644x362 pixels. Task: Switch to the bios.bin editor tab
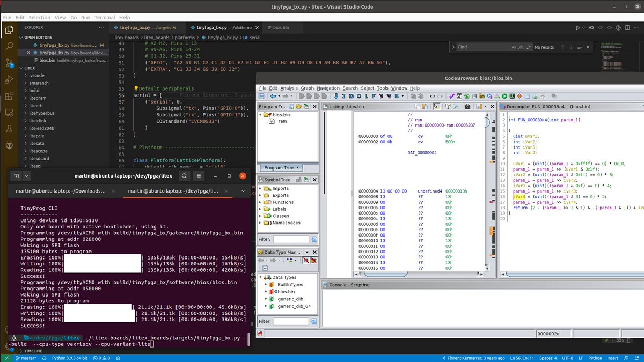(x=280, y=27)
